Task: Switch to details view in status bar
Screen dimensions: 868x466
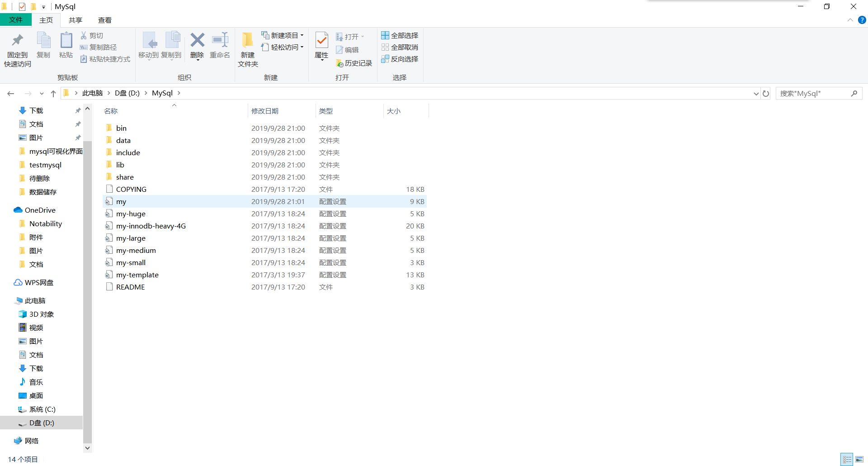Action: tap(847, 459)
